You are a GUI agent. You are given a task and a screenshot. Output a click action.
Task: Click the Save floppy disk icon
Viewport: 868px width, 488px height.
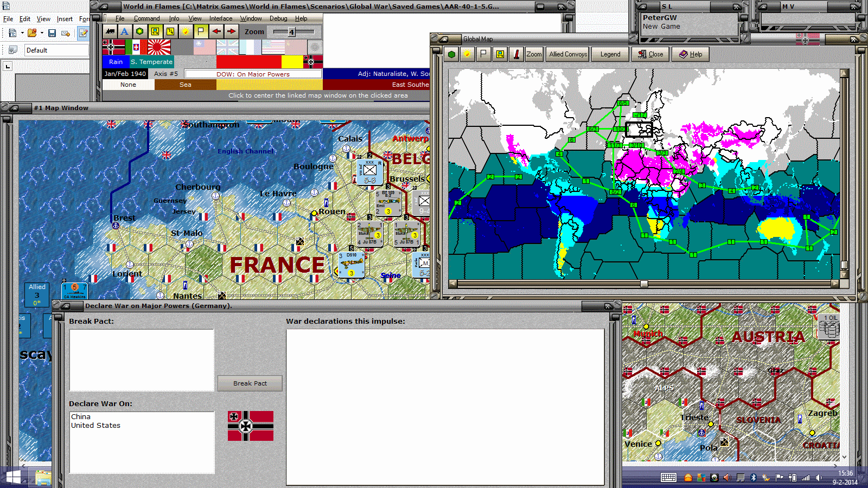pyautogui.click(x=52, y=33)
